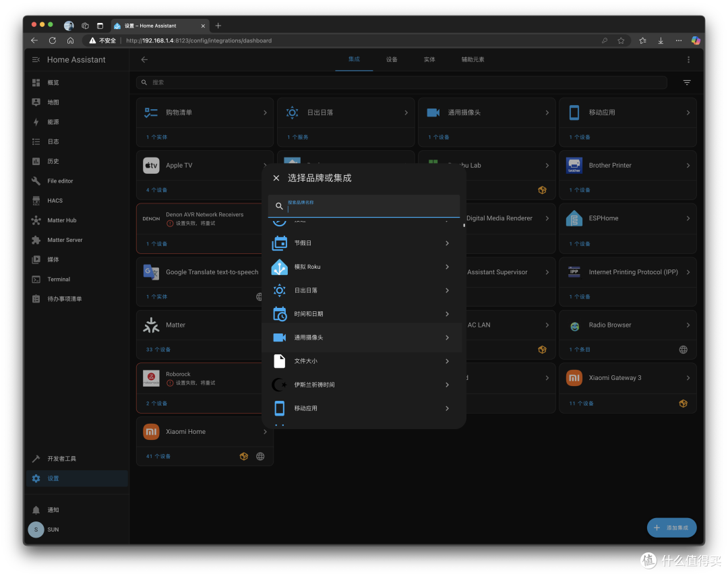Viewport: 728px width, 576px height.
Task: Open the integrations filter icon
Action: 687,83
